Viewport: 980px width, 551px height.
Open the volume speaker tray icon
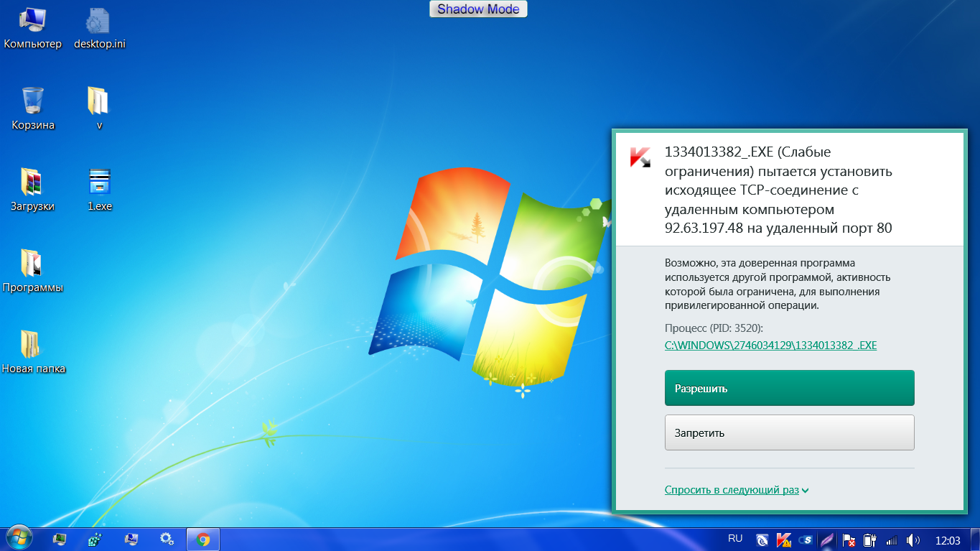click(913, 540)
